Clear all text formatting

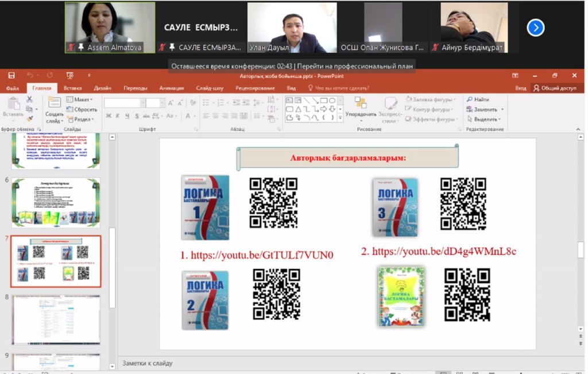point(193,103)
